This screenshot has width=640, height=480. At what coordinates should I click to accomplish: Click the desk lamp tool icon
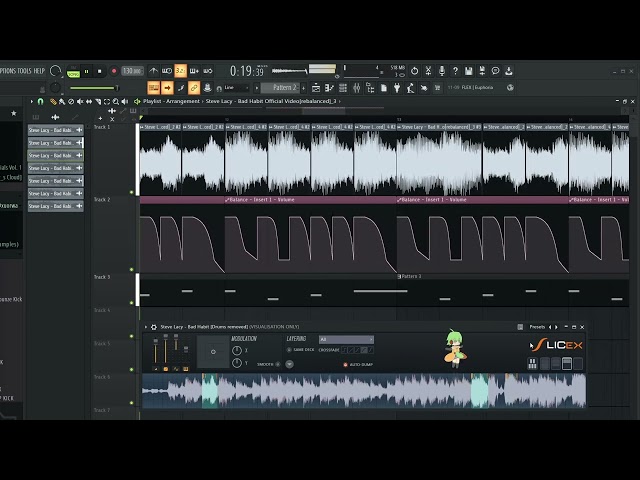click(x=410, y=88)
